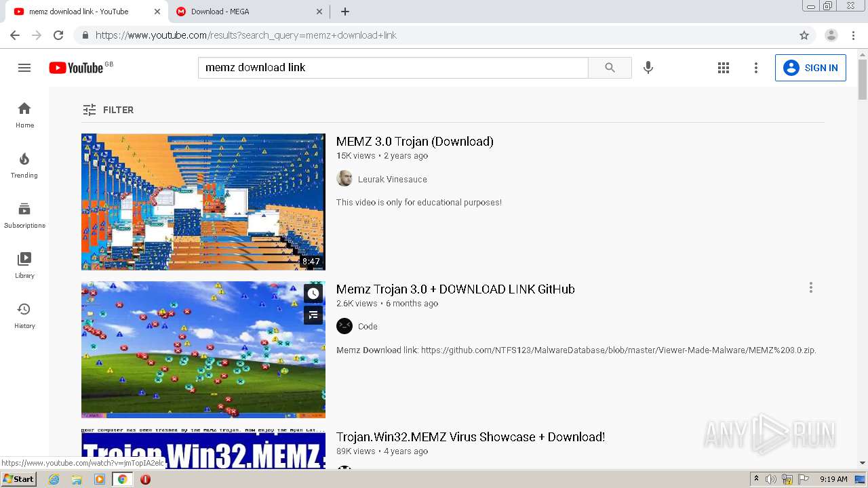The image size is (868, 488).
Task: Open MEMZ 3.0 Trojan (Download) title
Action: tap(415, 142)
